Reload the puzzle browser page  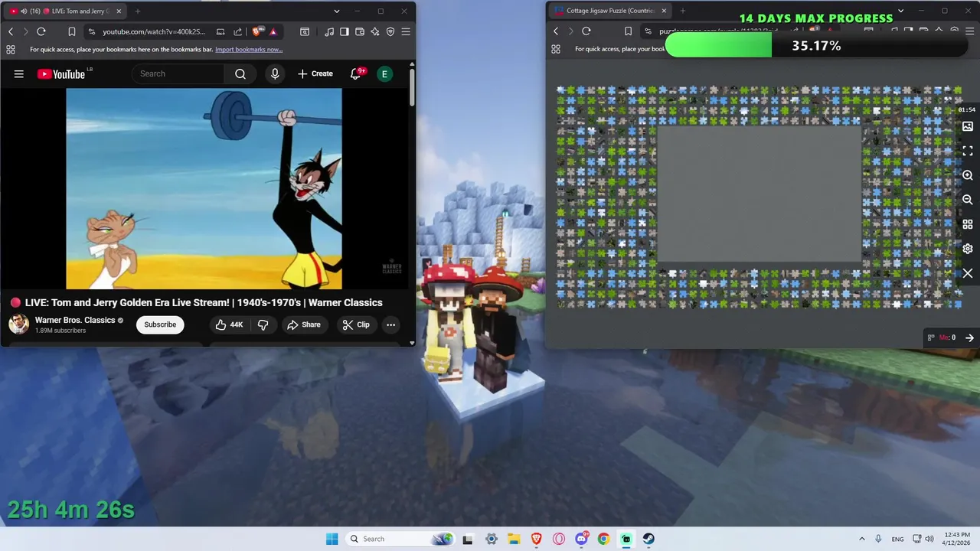(586, 31)
